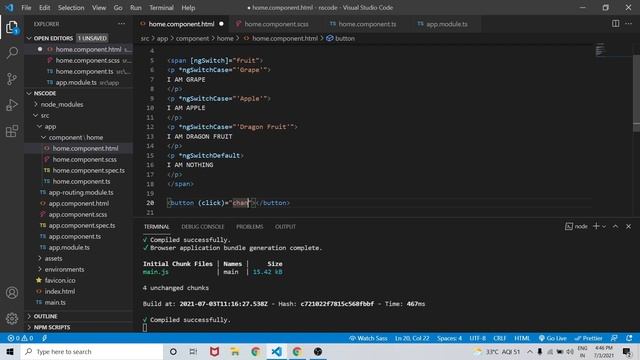Image resolution: width=640 pixels, height=360 pixels.
Task: Collapse the Open Editors section
Action: click(29, 38)
